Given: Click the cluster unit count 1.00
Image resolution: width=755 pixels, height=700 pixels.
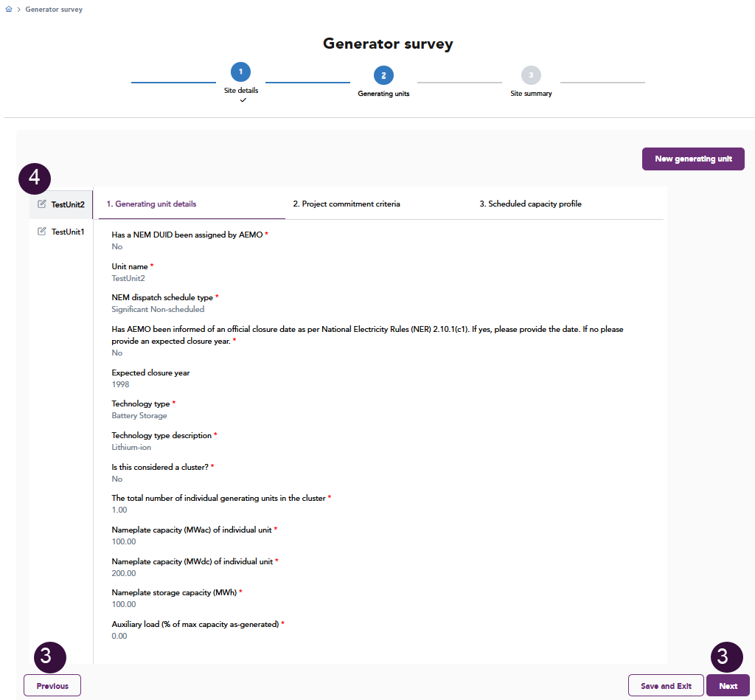Looking at the screenshot, I should pyautogui.click(x=119, y=510).
